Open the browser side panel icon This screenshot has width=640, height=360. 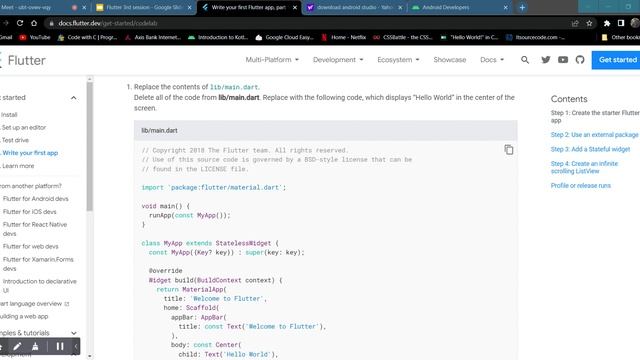[621, 23]
